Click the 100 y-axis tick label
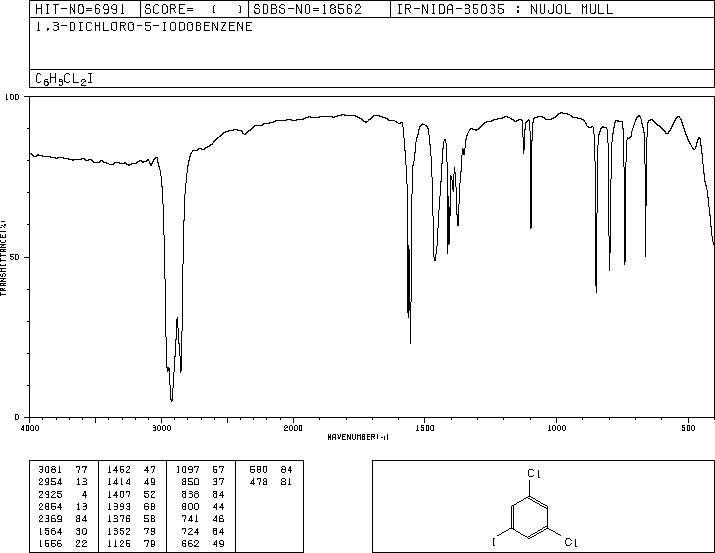Image resolution: width=715 pixels, height=553 pixels. (12, 97)
